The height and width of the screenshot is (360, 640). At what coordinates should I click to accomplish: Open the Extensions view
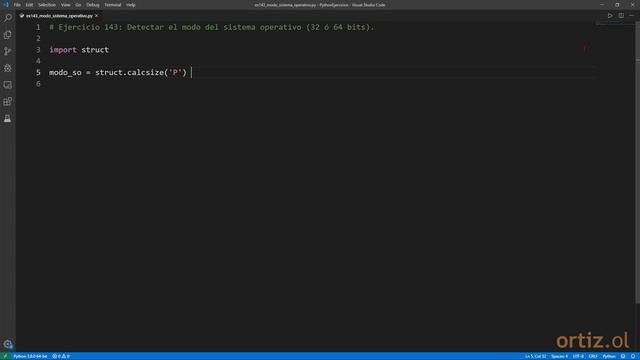pyautogui.click(x=8, y=102)
